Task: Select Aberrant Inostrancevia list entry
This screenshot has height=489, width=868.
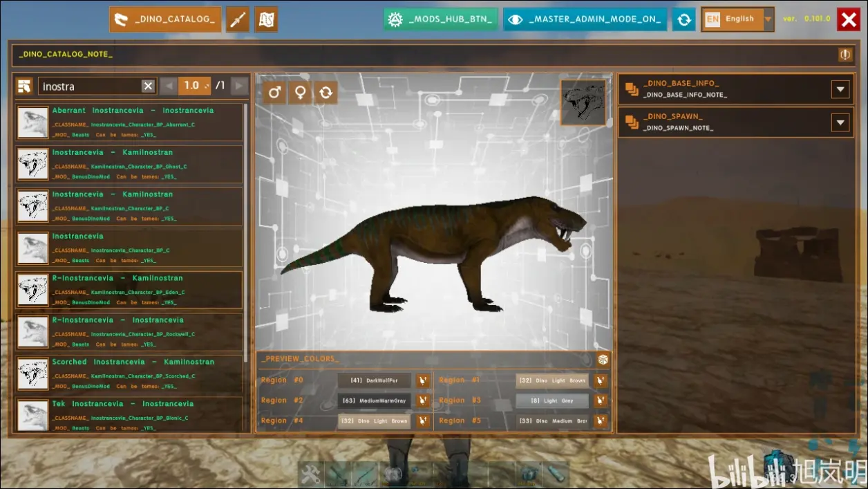Action: (129, 122)
